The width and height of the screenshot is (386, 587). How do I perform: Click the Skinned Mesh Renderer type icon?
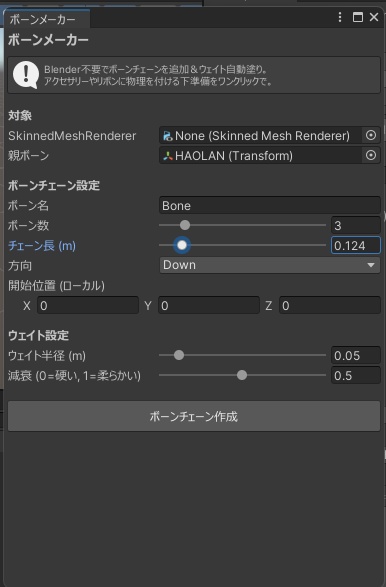[168, 136]
